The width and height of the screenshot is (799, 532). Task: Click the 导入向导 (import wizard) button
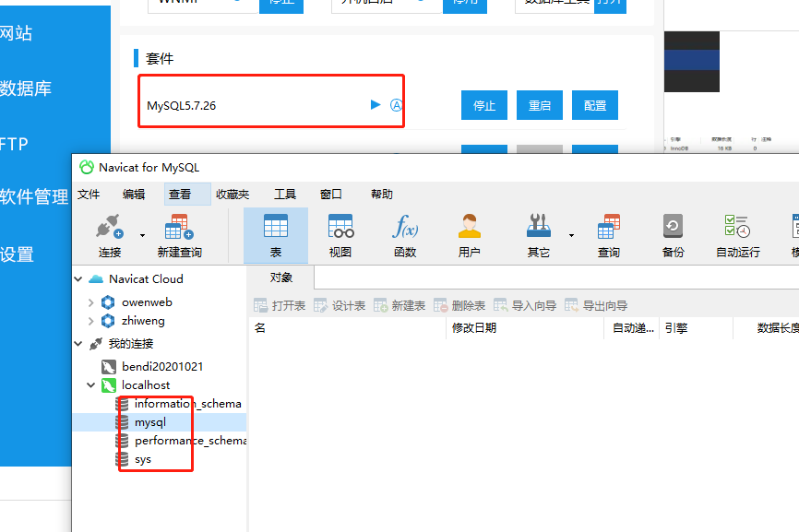(x=525, y=305)
